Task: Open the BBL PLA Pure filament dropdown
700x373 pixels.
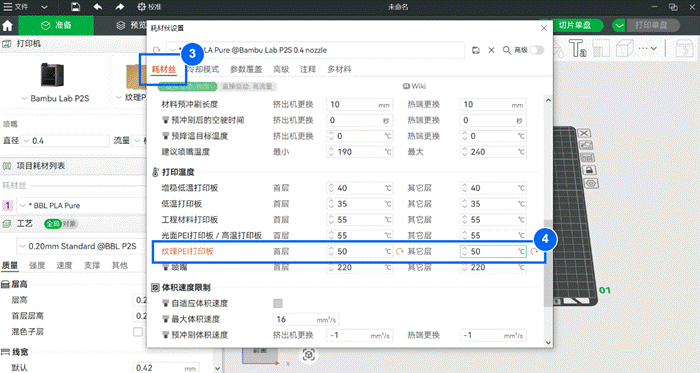Action: click(80, 206)
